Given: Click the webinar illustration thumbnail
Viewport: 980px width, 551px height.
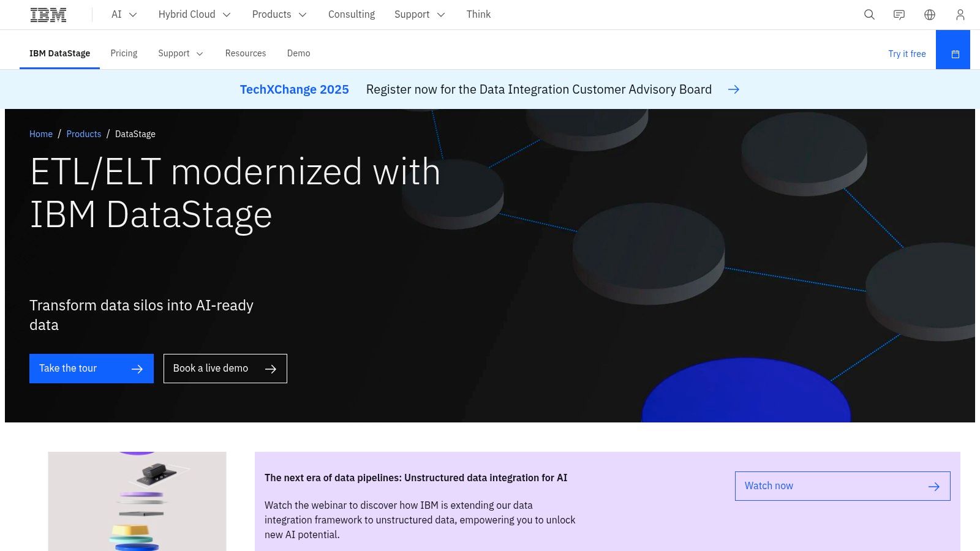Looking at the screenshot, I should [137, 501].
